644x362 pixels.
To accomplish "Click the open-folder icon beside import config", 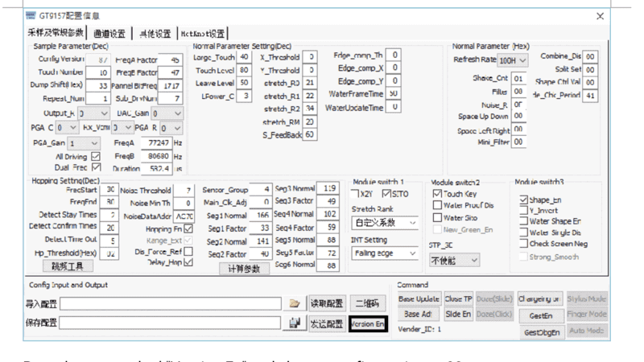I will tap(294, 304).
